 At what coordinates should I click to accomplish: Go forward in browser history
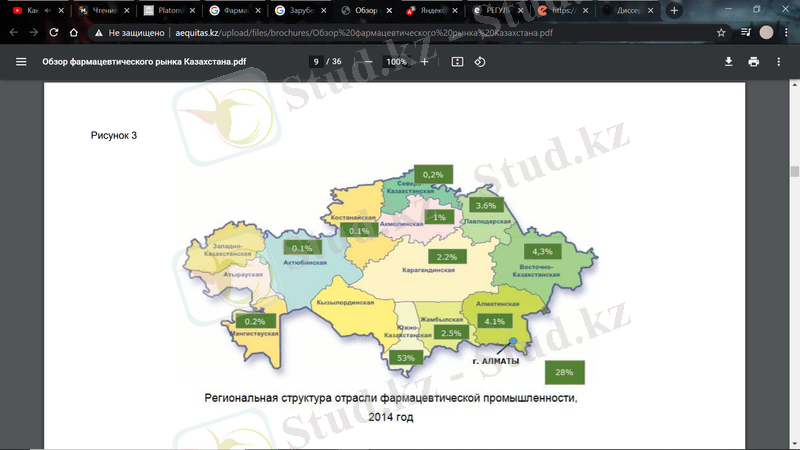coord(34,33)
